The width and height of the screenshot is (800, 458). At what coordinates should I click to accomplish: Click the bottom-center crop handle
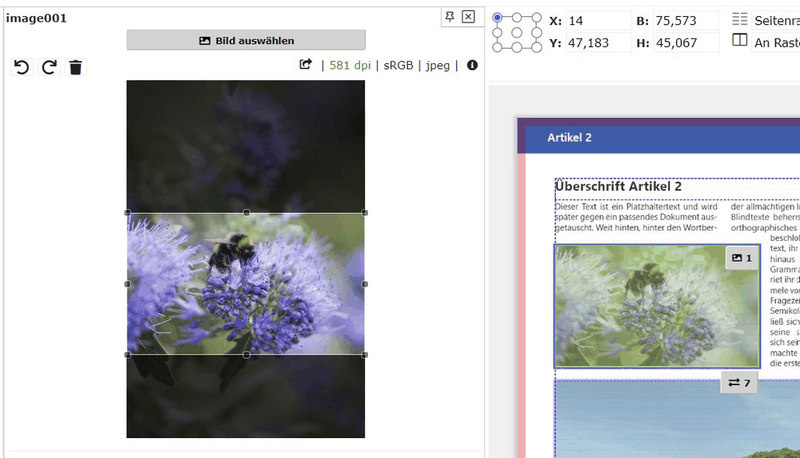[246, 355]
